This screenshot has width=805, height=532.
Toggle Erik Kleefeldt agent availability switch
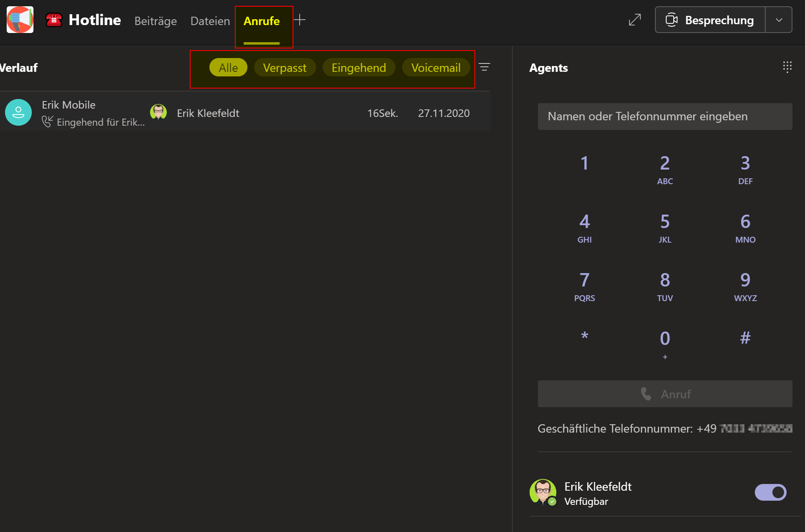770,492
